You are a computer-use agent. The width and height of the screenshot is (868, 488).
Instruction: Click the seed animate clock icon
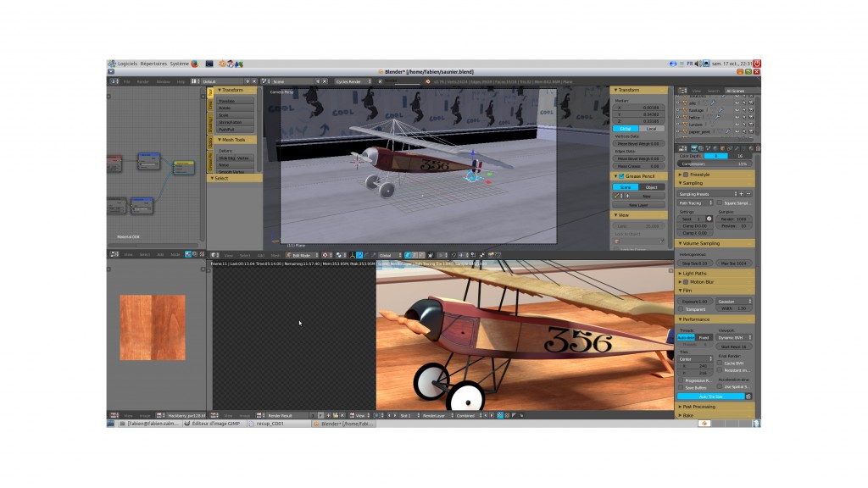709,219
